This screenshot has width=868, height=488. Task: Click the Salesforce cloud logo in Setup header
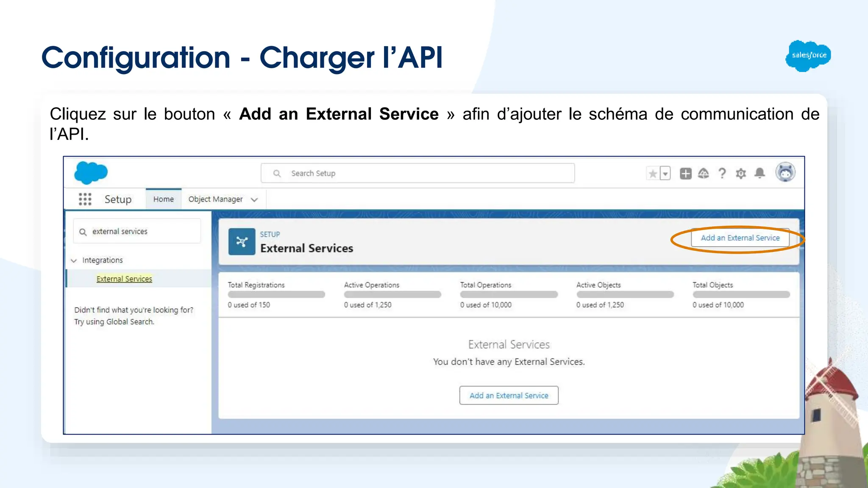tap(91, 173)
